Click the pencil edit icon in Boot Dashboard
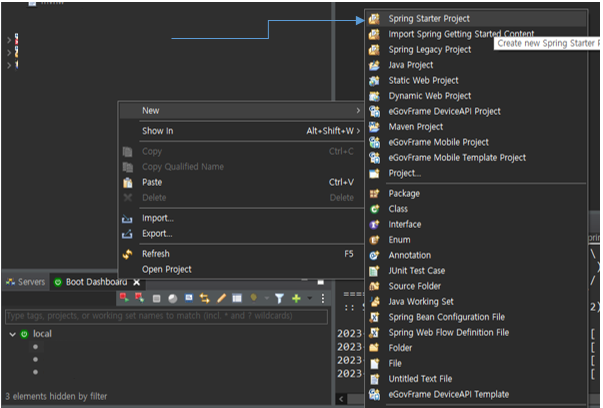 coord(221,298)
